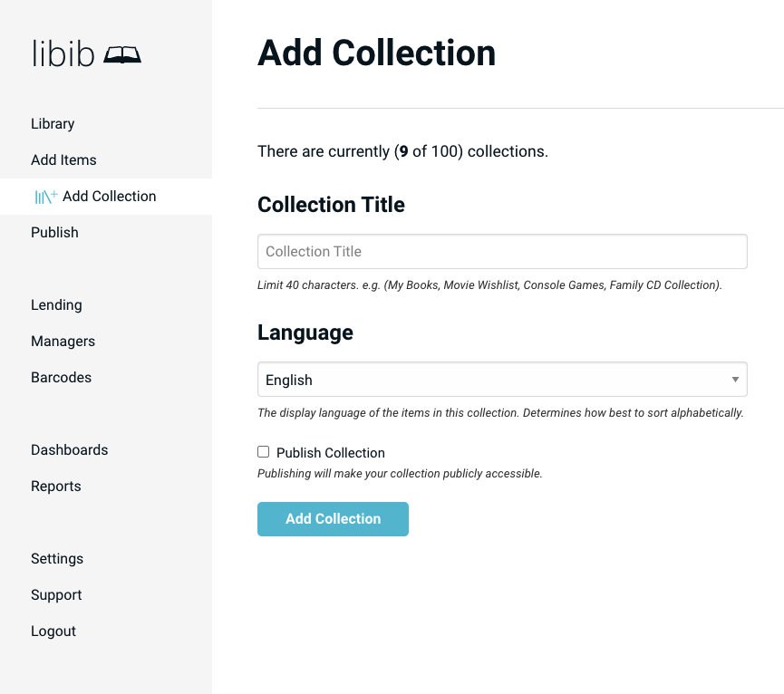
Task: View the Dashboards page
Action: click(x=69, y=449)
